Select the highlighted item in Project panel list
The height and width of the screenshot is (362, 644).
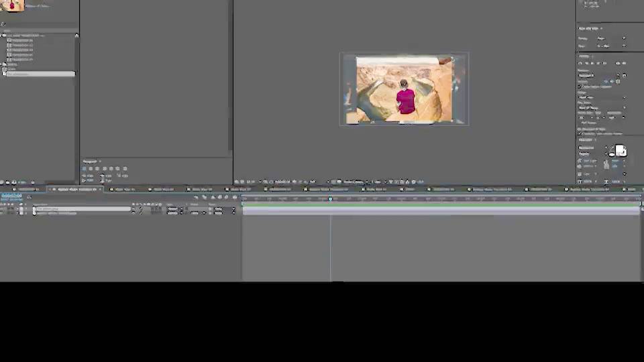click(40, 74)
